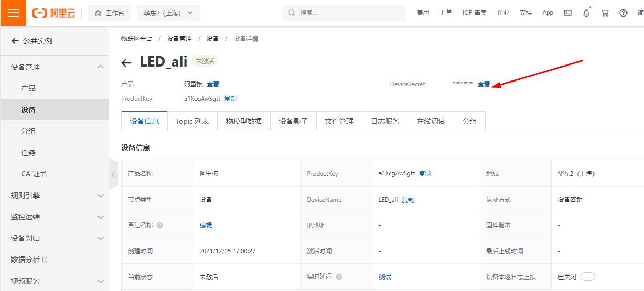This screenshot has width=644, height=291.
Task: Collapse the 设备管理 sidebar section
Action: click(x=54, y=67)
